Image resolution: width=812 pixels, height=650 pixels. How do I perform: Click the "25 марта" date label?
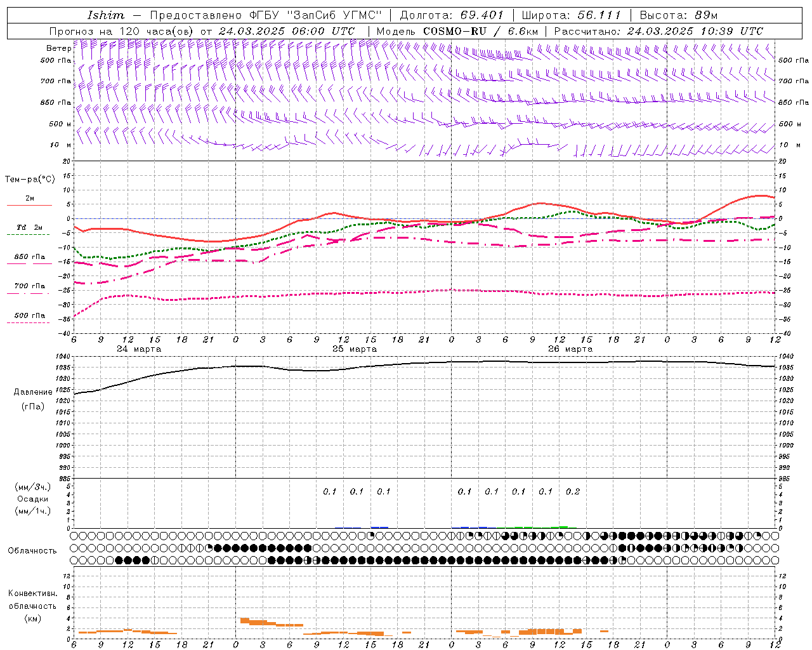(355, 349)
